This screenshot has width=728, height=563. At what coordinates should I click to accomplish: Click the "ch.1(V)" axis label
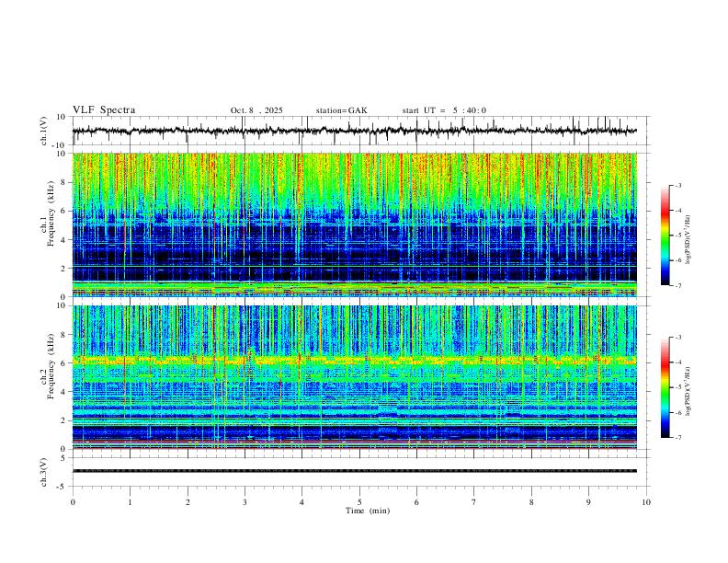[44, 131]
